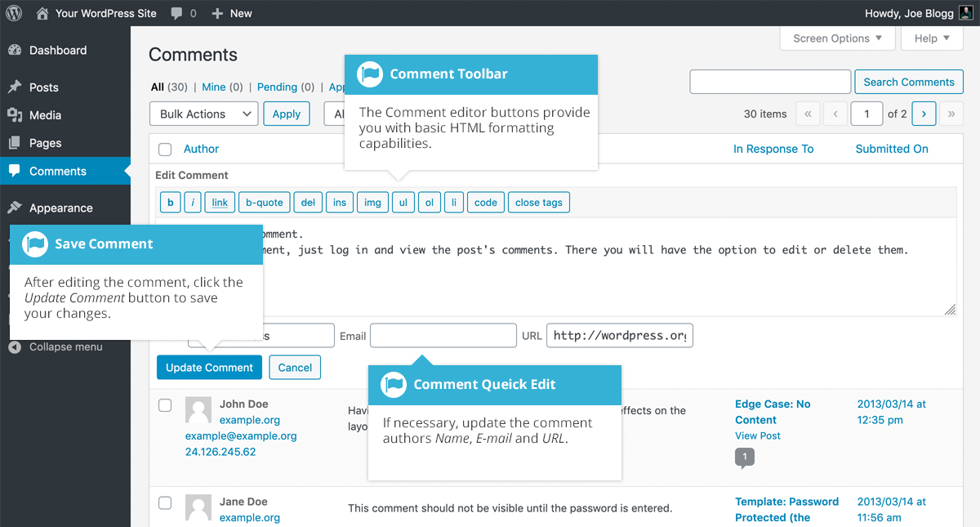
Task: Click the comment count bubble showing 1
Action: point(745,458)
